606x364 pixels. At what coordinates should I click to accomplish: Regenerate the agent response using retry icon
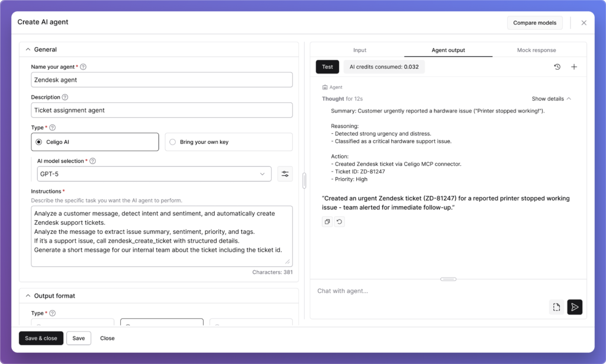(339, 222)
